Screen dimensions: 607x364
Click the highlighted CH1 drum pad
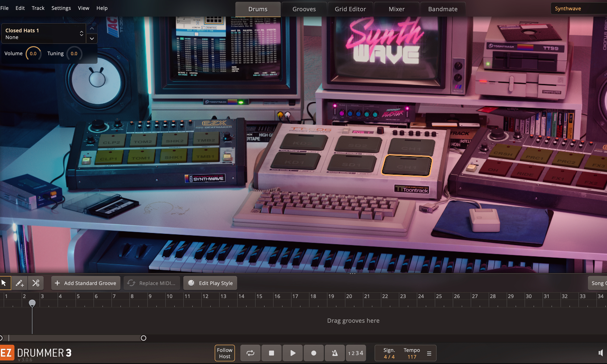[407, 166]
